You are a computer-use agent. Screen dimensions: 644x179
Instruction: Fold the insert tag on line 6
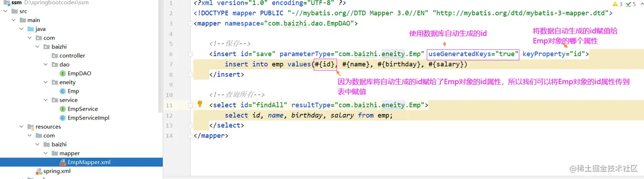(190, 54)
